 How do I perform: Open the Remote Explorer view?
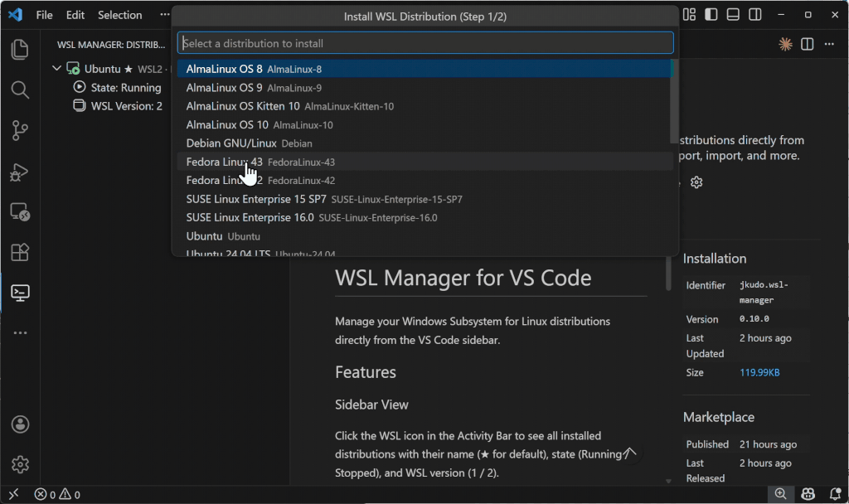20,212
